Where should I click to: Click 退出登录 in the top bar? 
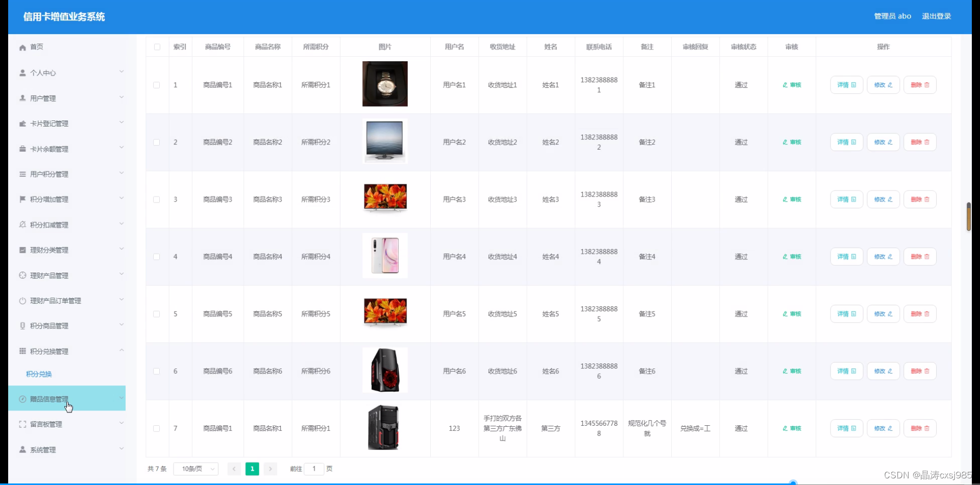937,16
